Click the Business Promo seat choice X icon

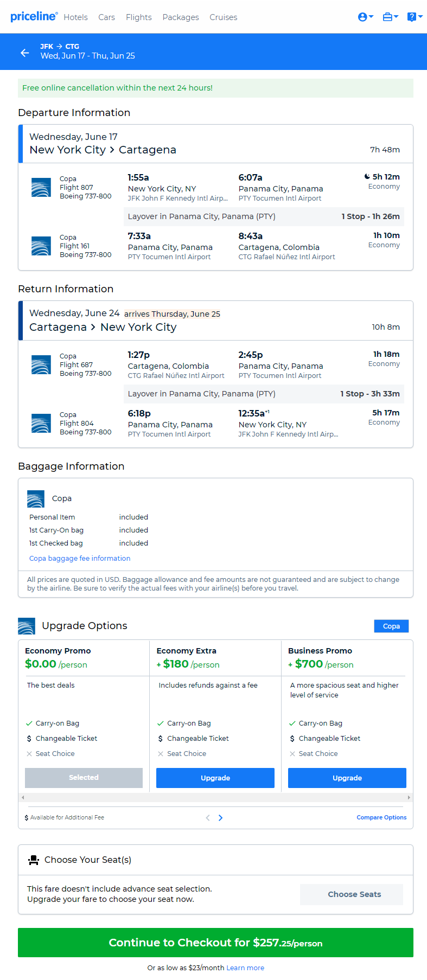point(292,754)
